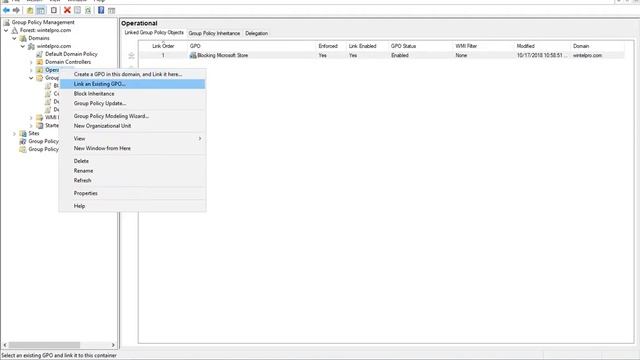The height and width of the screenshot is (360, 640).
Task: Toggle the Show/Hide Console Tree icon
Action: [x=40, y=10]
